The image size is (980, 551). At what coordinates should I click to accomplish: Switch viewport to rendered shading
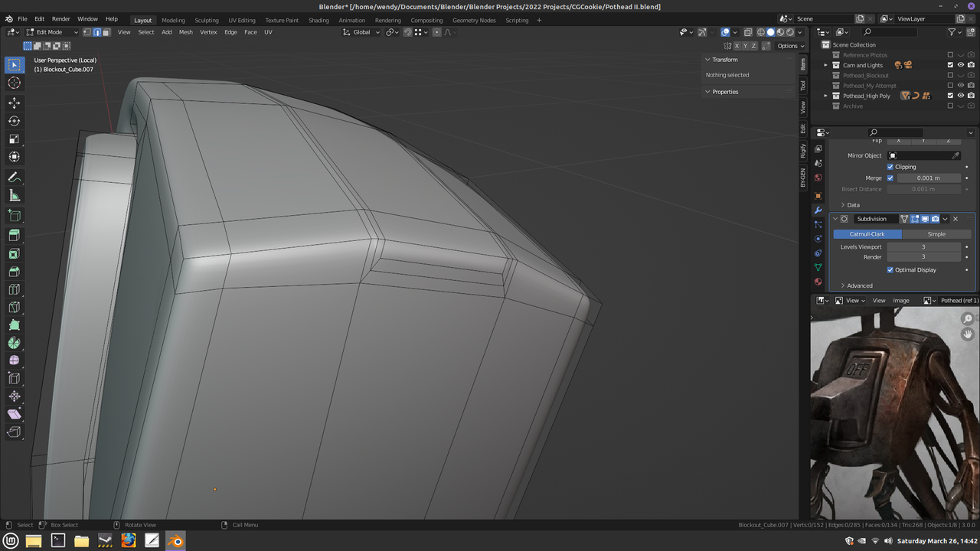(789, 31)
